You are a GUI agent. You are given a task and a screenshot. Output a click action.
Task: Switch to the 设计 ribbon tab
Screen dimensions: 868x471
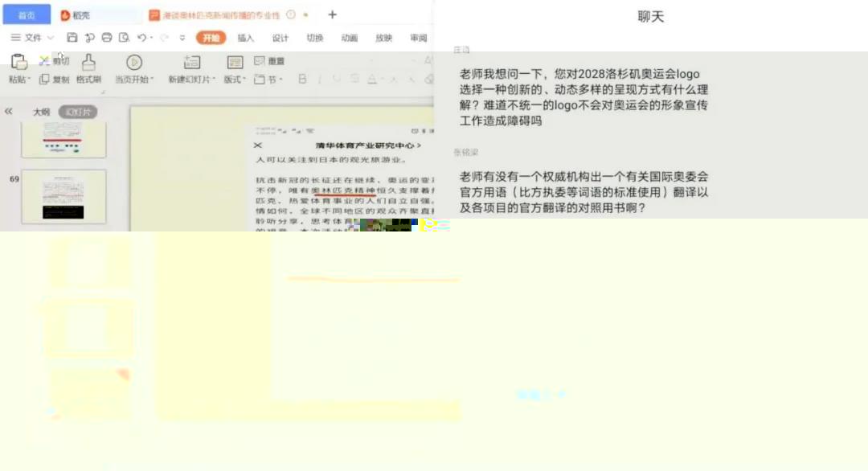pos(280,38)
